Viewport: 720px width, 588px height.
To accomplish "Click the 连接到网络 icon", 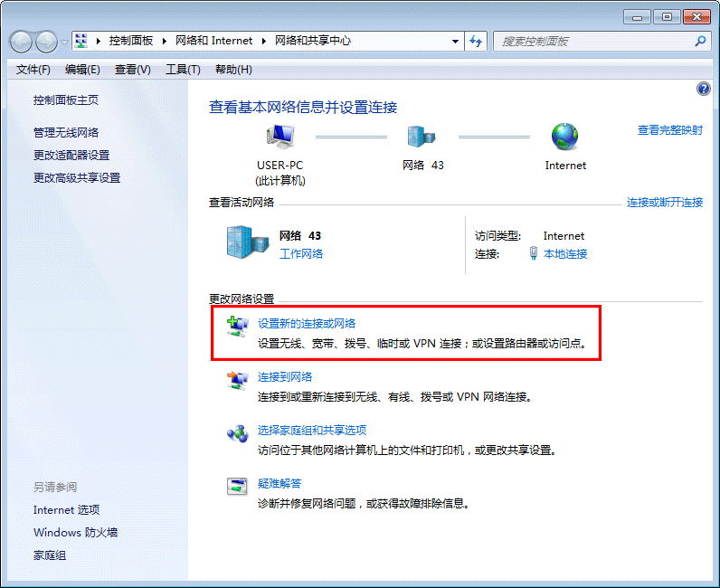I will [x=237, y=380].
